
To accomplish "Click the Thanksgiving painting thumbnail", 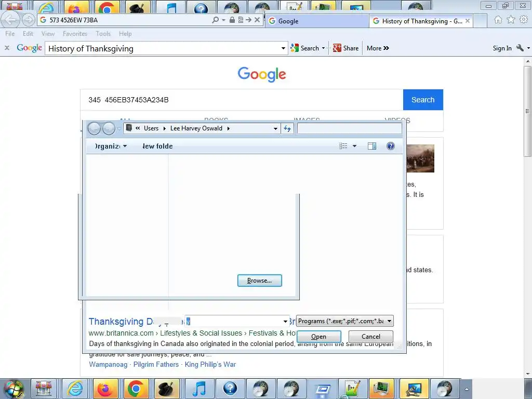I will pyautogui.click(x=420, y=158).
